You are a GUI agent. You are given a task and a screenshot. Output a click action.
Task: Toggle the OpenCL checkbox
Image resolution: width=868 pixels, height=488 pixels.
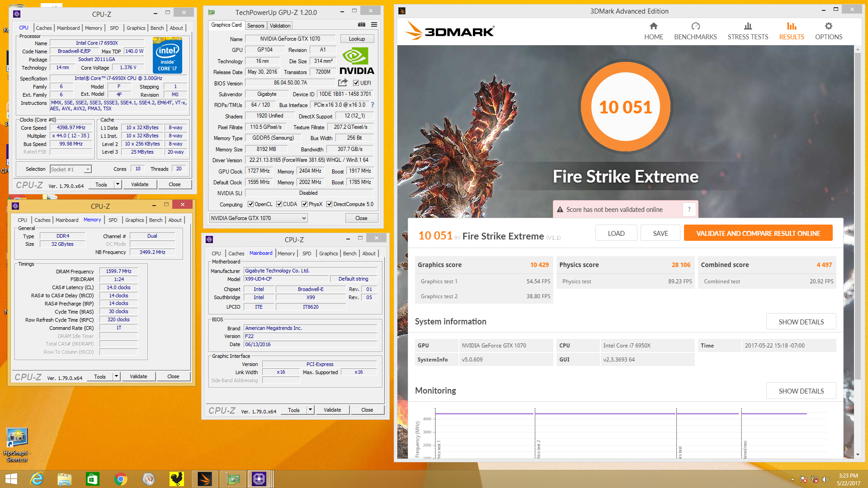(250, 204)
